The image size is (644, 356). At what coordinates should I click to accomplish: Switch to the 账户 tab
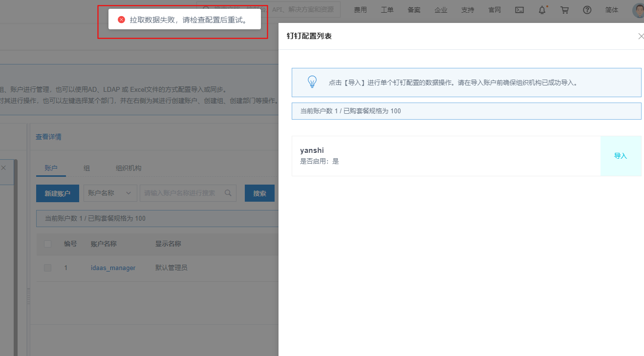pyautogui.click(x=51, y=168)
